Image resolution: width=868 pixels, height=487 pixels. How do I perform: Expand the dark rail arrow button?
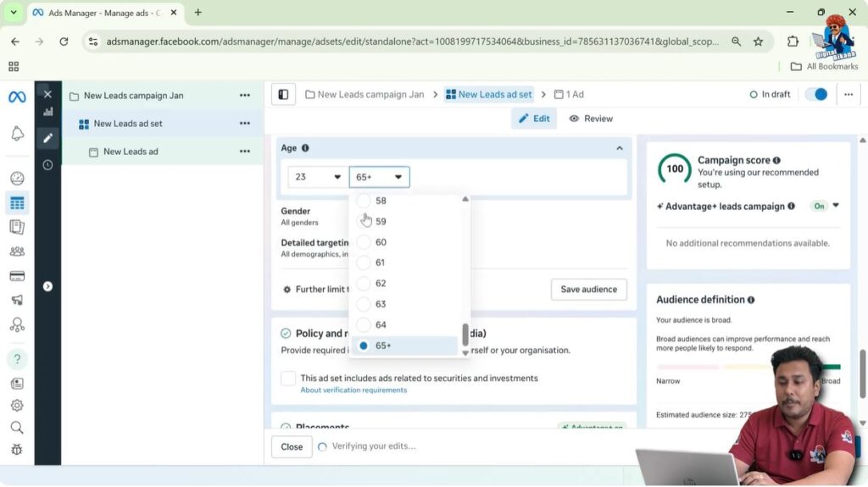point(47,286)
